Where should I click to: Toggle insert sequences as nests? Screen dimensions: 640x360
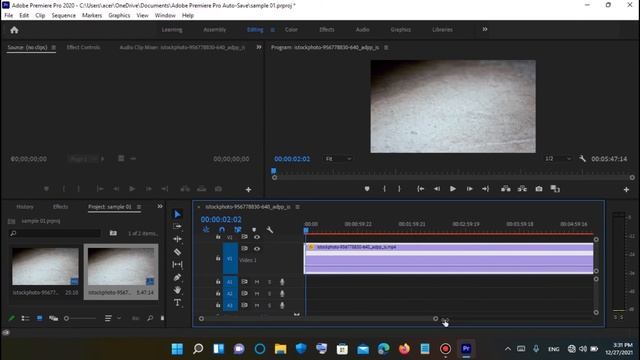(x=206, y=230)
